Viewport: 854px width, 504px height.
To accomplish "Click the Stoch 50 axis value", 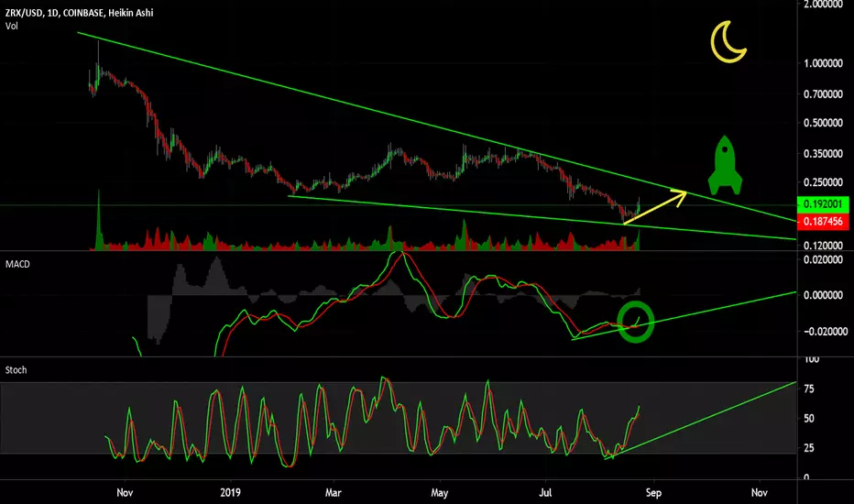I will click(x=809, y=419).
